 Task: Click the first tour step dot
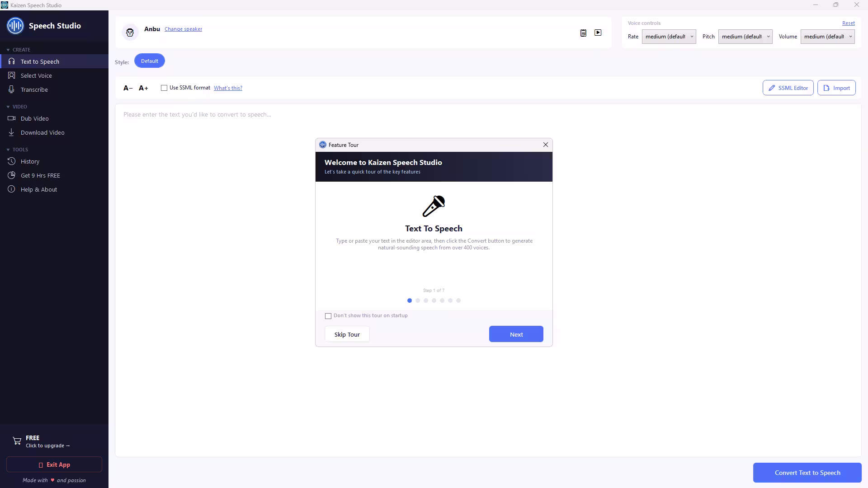(x=410, y=300)
